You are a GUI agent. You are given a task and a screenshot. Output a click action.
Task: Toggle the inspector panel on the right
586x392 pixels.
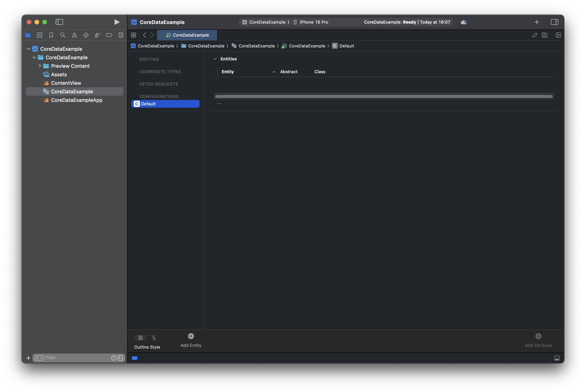554,22
